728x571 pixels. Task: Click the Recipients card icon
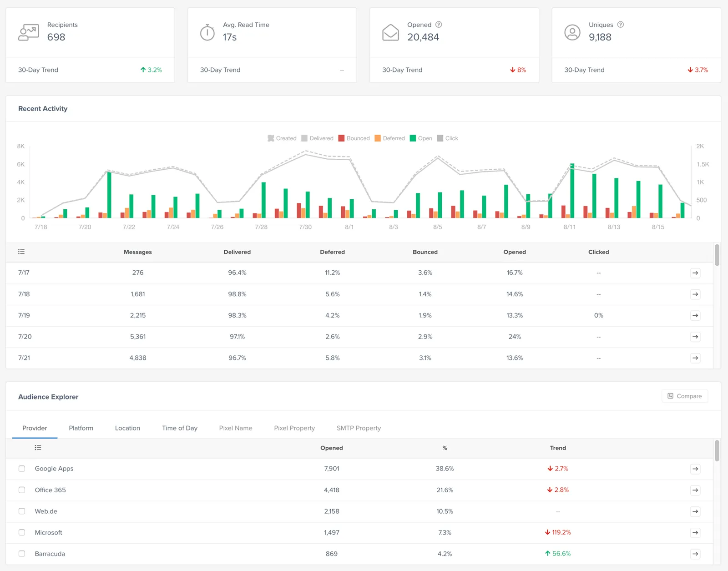28,32
